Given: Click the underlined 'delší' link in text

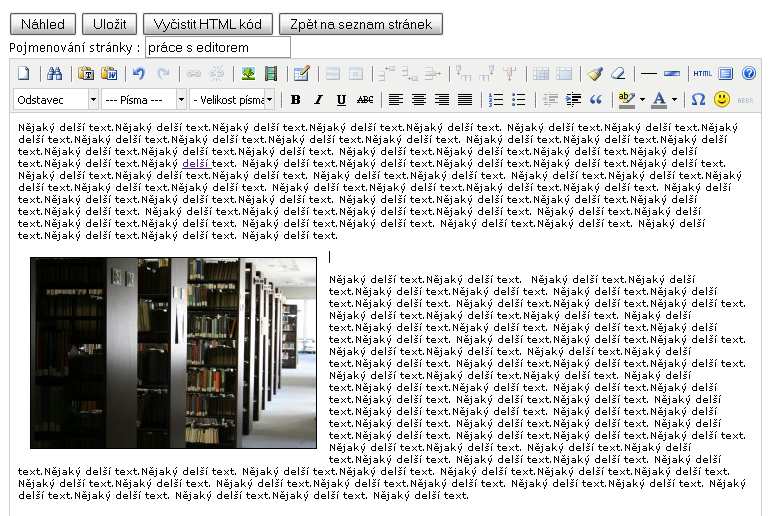Looking at the screenshot, I should coord(196,163).
